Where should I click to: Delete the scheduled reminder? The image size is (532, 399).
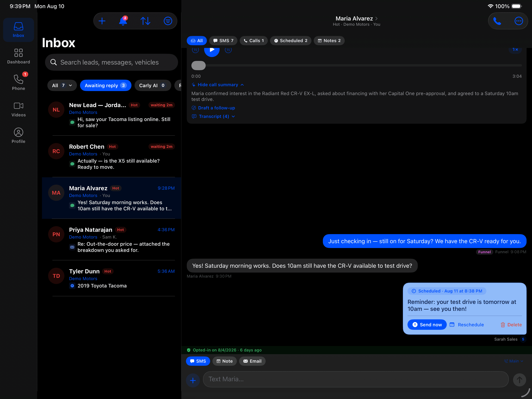511,325
